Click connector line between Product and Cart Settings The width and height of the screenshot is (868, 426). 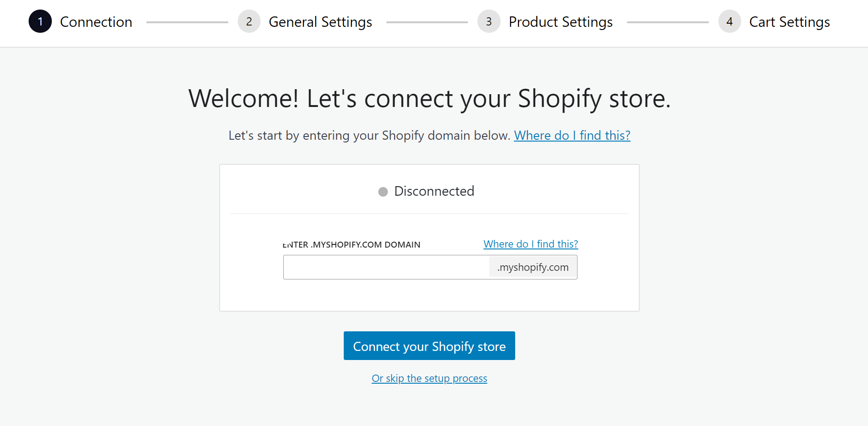(667, 22)
